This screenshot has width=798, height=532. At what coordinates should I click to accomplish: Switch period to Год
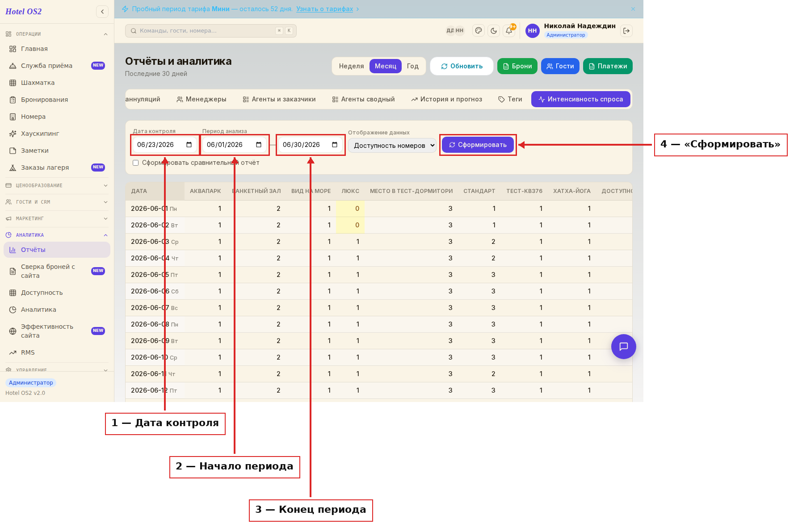pyautogui.click(x=413, y=66)
